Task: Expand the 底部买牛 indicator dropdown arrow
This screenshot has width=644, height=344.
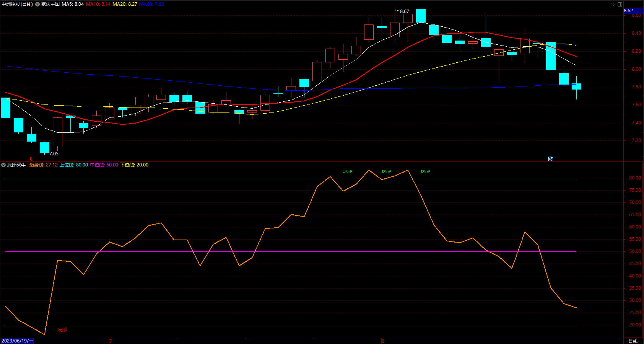Action: pos(3,165)
